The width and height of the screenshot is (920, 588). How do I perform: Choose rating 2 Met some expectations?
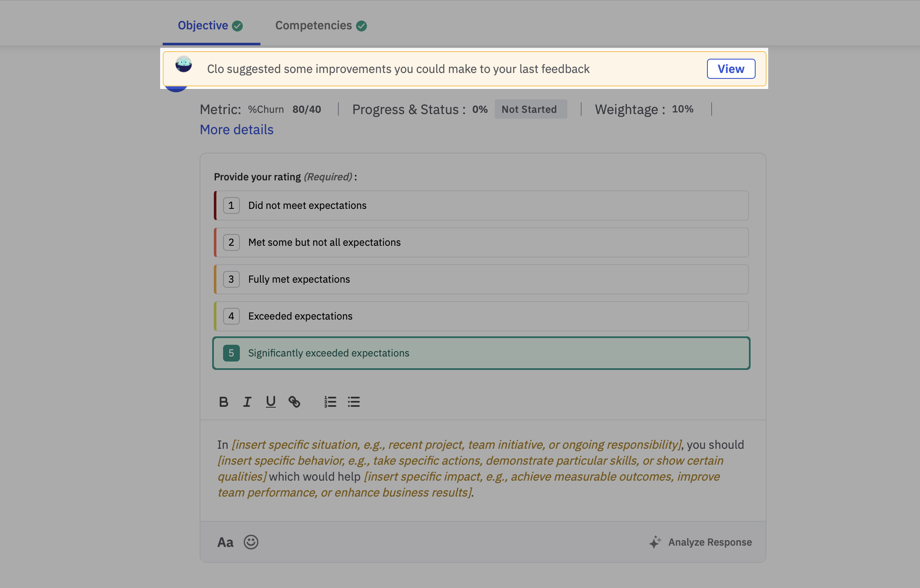(x=481, y=242)
